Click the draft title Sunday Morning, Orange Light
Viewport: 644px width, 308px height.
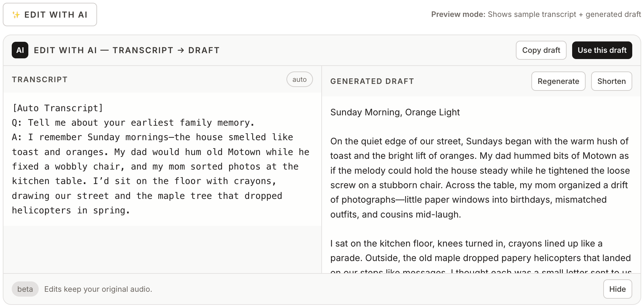point(395,112)
